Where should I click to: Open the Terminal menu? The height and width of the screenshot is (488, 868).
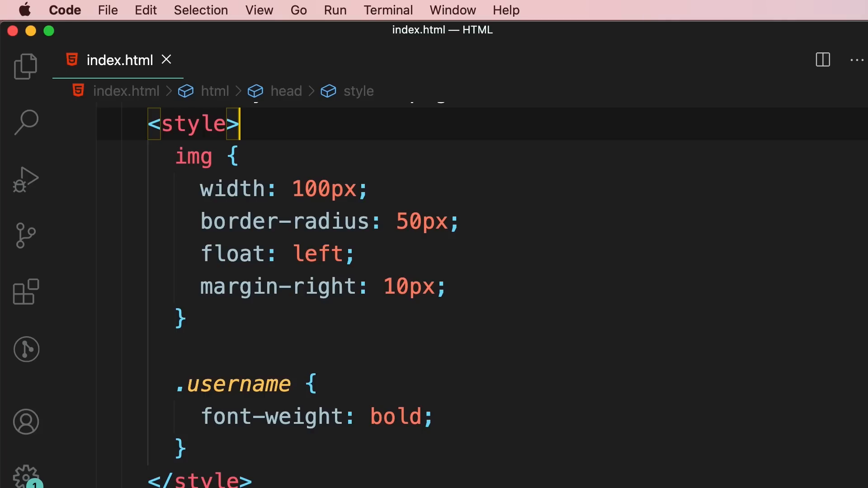click(388, 10)
